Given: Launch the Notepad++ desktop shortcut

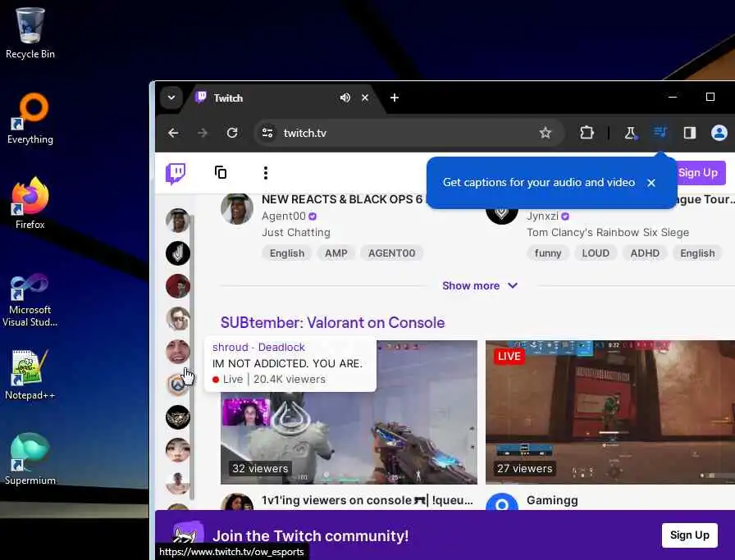Looking at the screenshot, I should pos(30,375).
